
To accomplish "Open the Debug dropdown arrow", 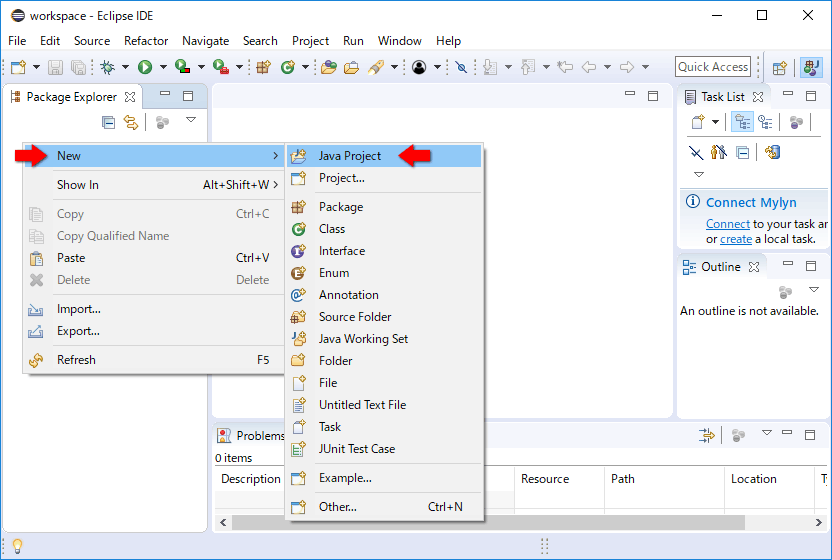I will (x=125, y=67).
